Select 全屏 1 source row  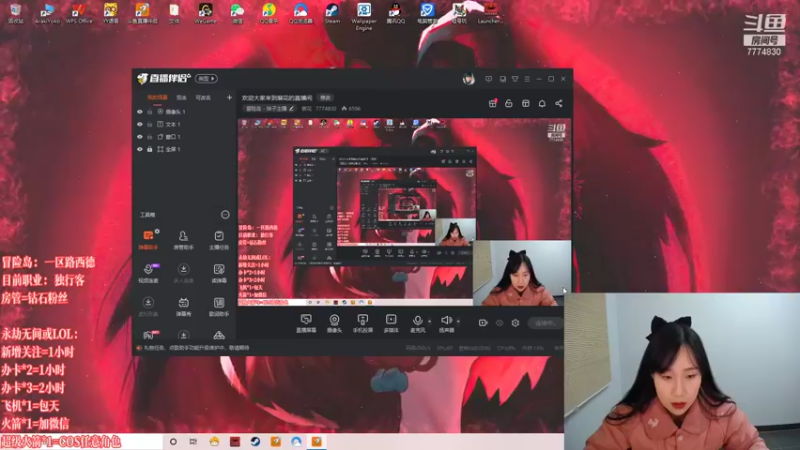pyautogui.click(x=184, y=149)
